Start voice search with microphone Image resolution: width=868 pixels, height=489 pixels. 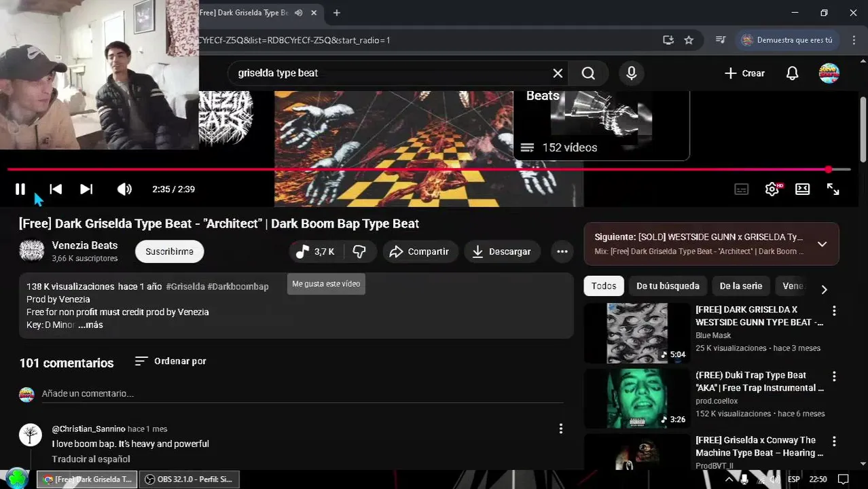pos(632,73)
